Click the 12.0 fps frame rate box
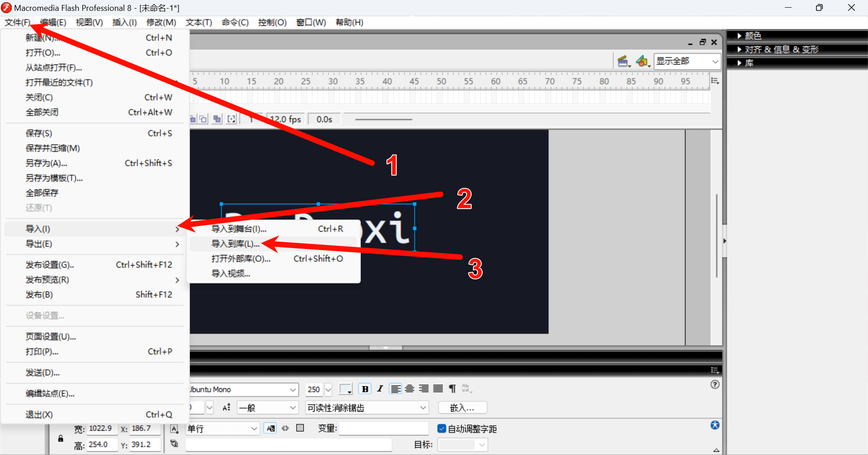This screenshot has height=455, width=868. click(x=285, y=119)
